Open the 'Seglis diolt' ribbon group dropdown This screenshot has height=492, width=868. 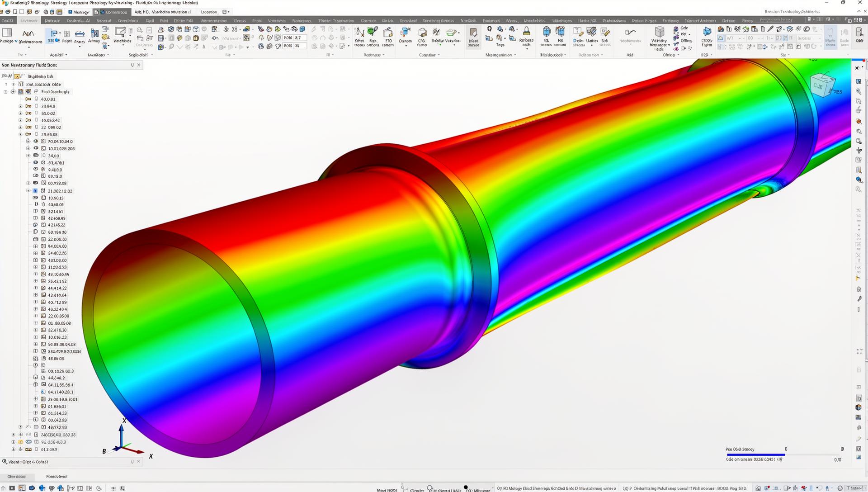point(152,55)
